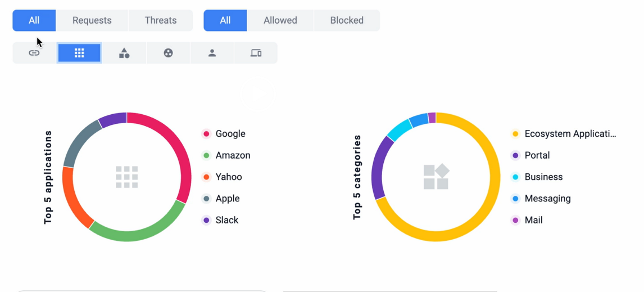The width and height of the screenshot is (644, 292).
Task: Toggle the Amazon legend item
Action: click(x=226, y=155)
